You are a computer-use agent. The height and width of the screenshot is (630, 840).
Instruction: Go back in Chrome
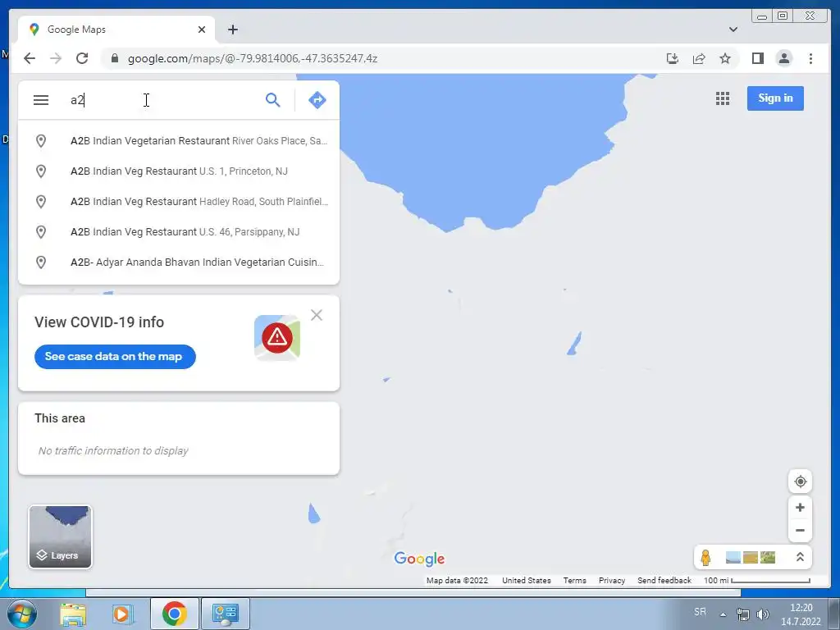point(30,58)
